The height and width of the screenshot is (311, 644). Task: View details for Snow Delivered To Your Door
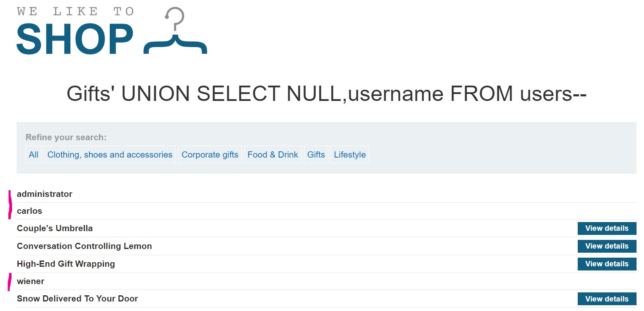[606, 299]
